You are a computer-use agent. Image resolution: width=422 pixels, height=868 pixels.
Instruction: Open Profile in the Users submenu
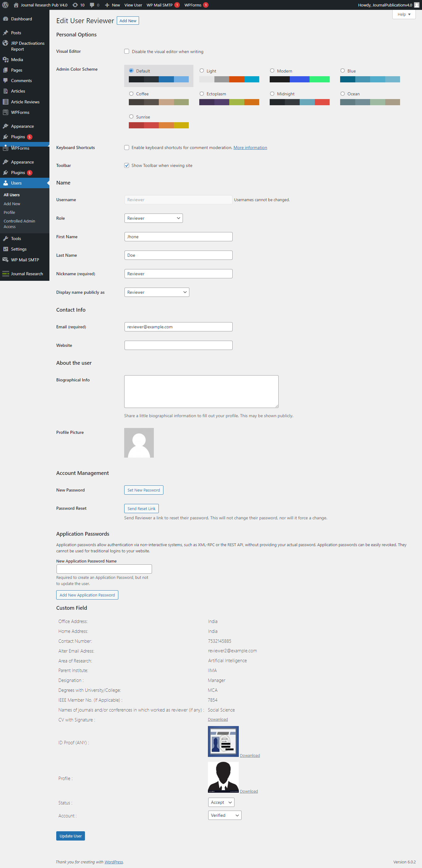click(x=10, y=213)
